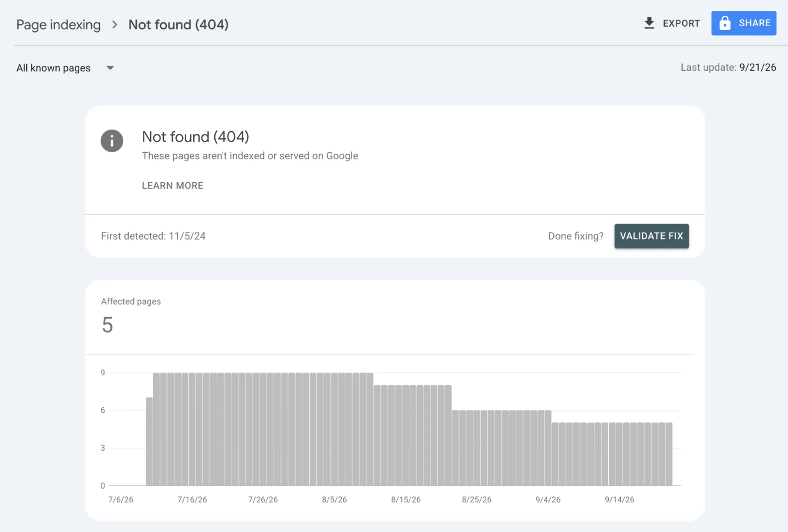
Task: Click the first short bar in the chart
Action: [x=149, y=441]
